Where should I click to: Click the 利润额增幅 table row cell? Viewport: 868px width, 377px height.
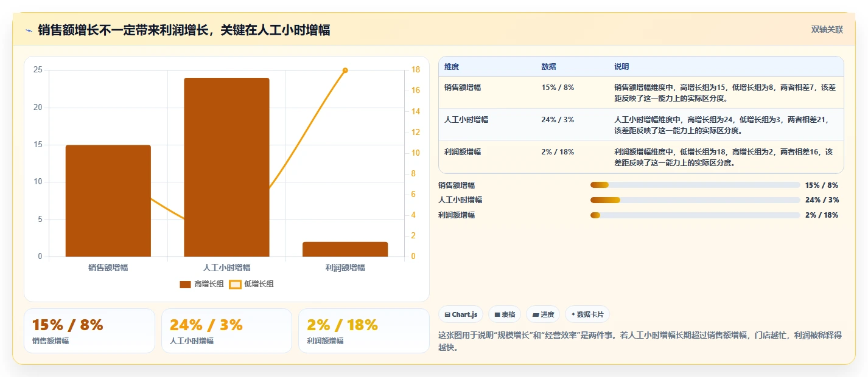pyautogui.click(x=463, y=152)
